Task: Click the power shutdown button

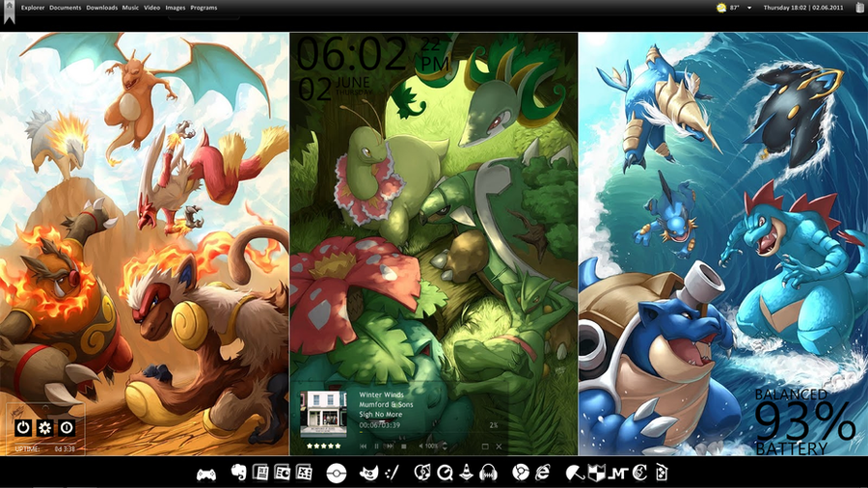Action: pos(23,427)
